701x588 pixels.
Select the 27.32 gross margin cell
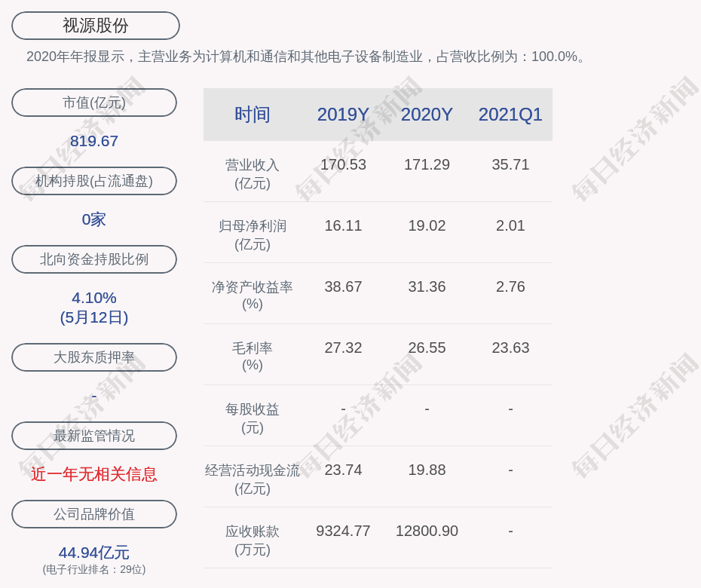click(343, 348)
